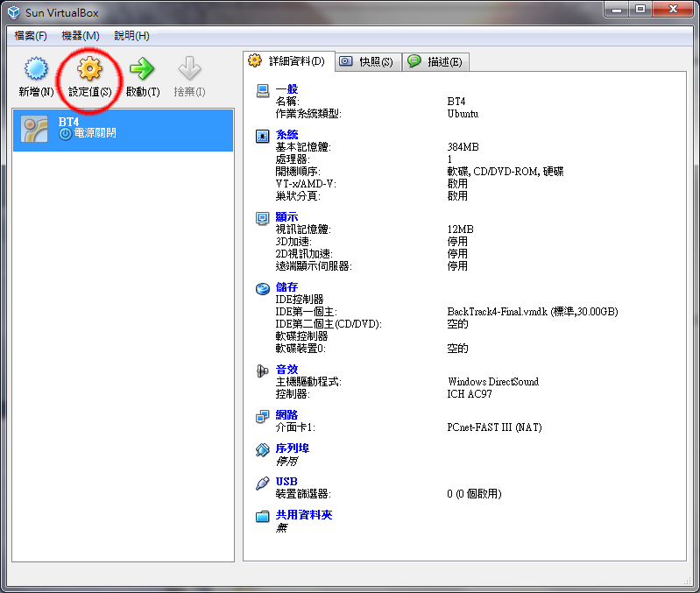Maximize the Sun VirtualBox window
The width and height of the screenshot is (700, 593).
pyautogui.click(x=640, y=9)
